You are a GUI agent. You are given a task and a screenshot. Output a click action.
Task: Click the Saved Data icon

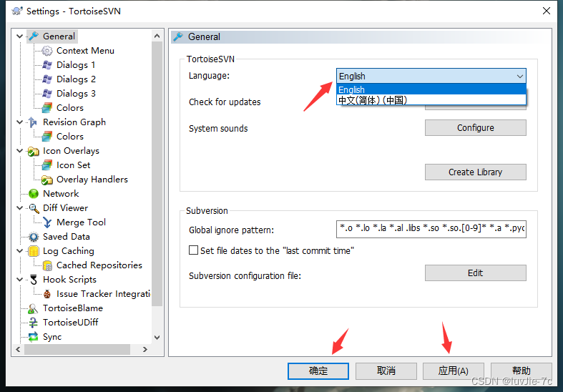(x=34, y=237)
